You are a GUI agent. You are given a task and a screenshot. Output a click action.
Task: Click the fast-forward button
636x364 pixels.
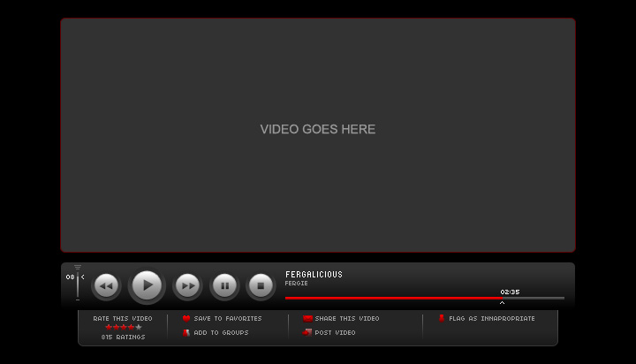click(x=187, y=286)
